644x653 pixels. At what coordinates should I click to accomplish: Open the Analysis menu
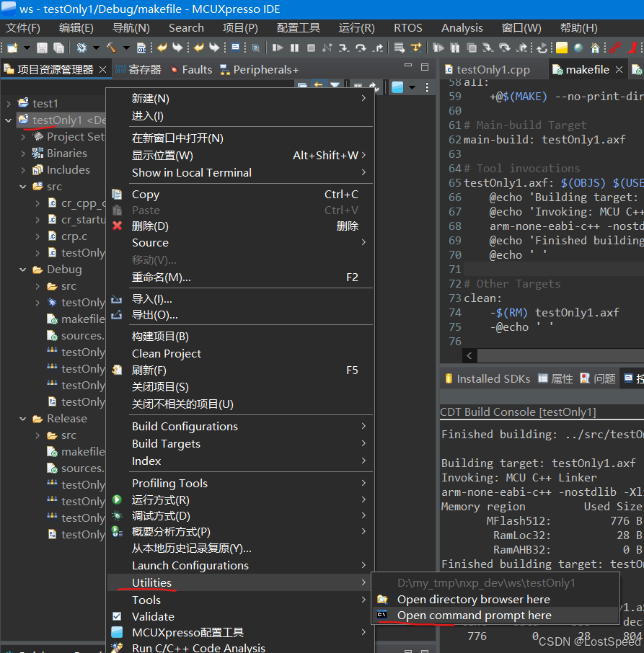462,28
